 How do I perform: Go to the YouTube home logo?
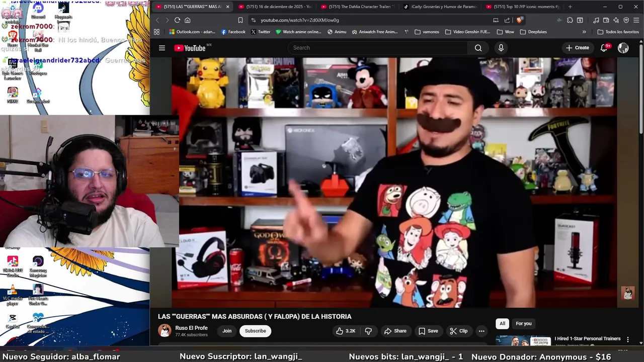coord(190,48)
